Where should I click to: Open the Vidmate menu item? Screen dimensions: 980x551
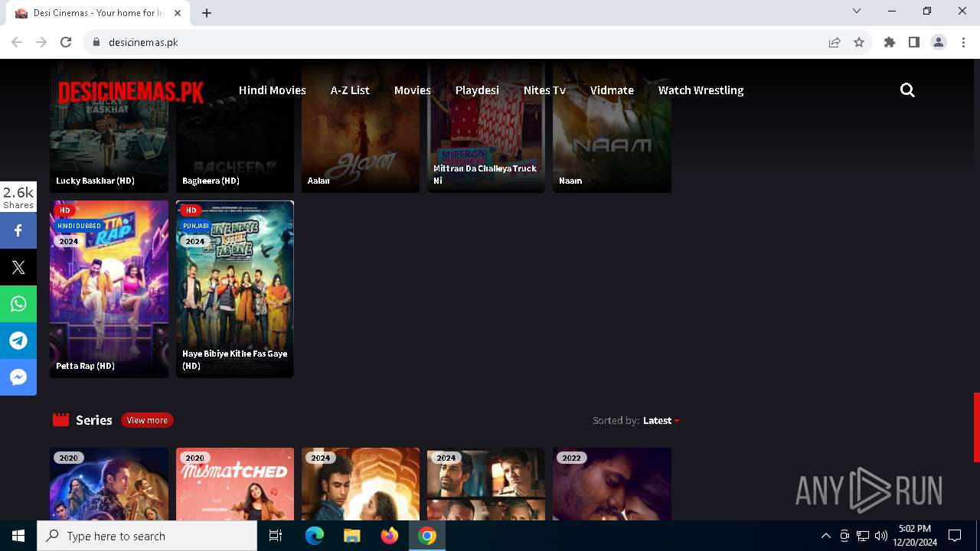612,90
